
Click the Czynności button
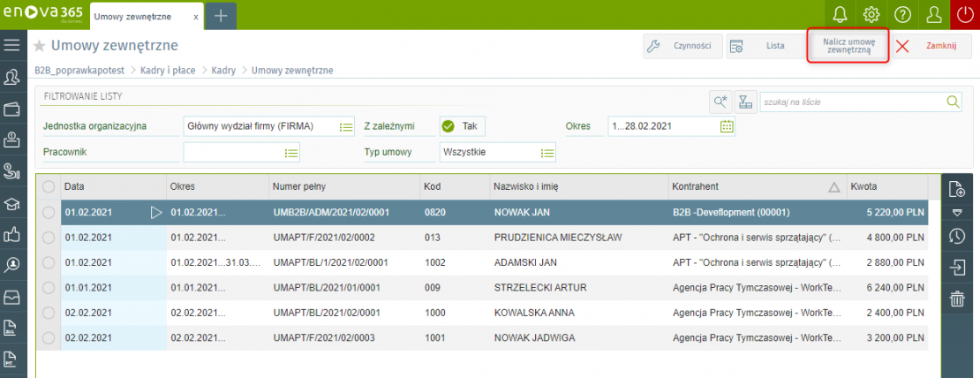point(682,46)
